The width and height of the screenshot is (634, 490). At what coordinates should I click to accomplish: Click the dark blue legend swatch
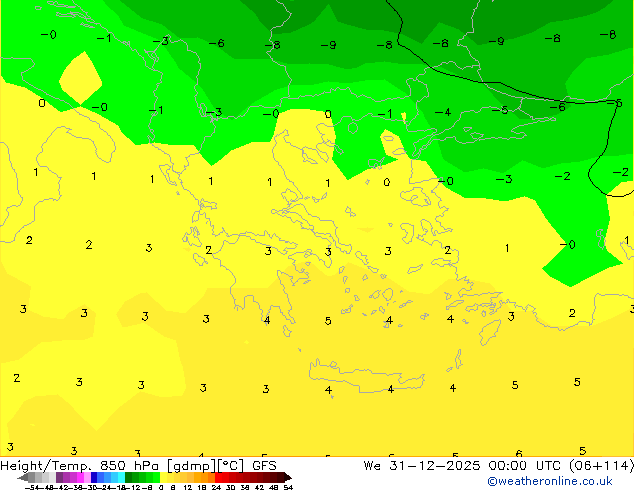[94, 477]
